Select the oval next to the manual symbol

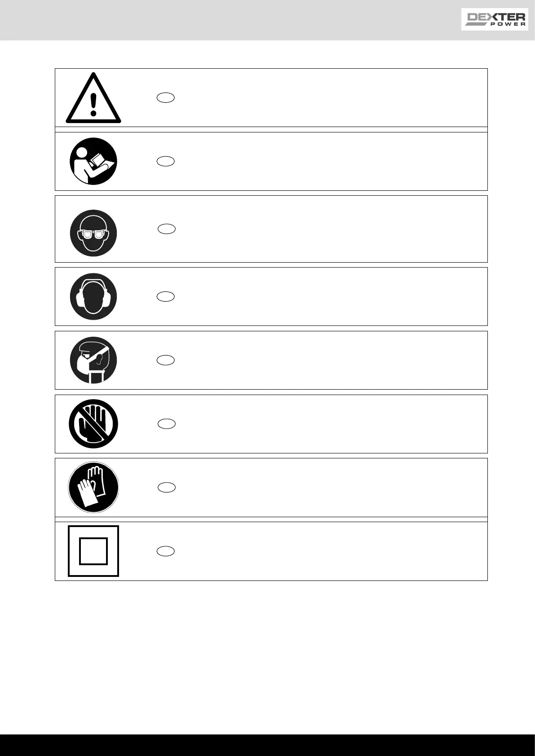point(166,162)
